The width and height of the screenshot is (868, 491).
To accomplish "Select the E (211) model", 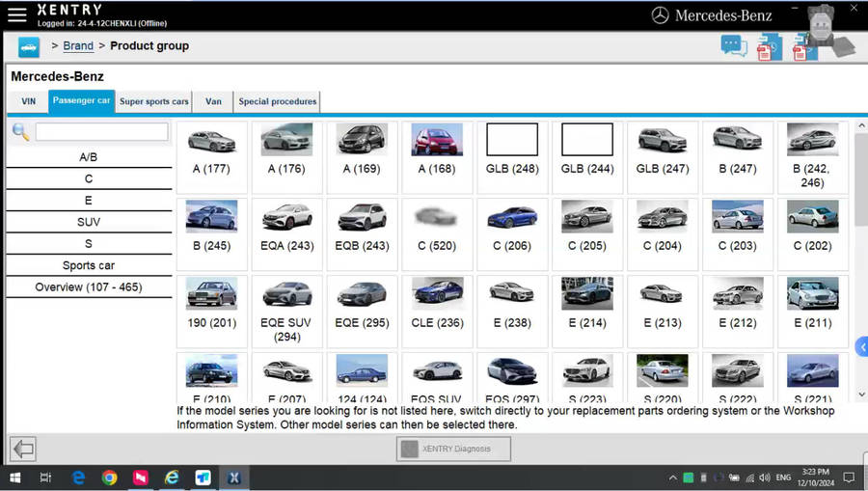I will click(x=813, y=312).
